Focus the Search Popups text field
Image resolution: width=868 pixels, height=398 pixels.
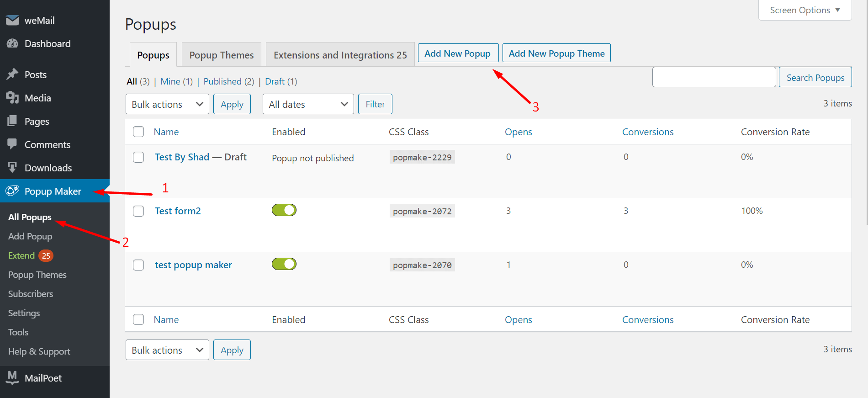pos(714,77)
